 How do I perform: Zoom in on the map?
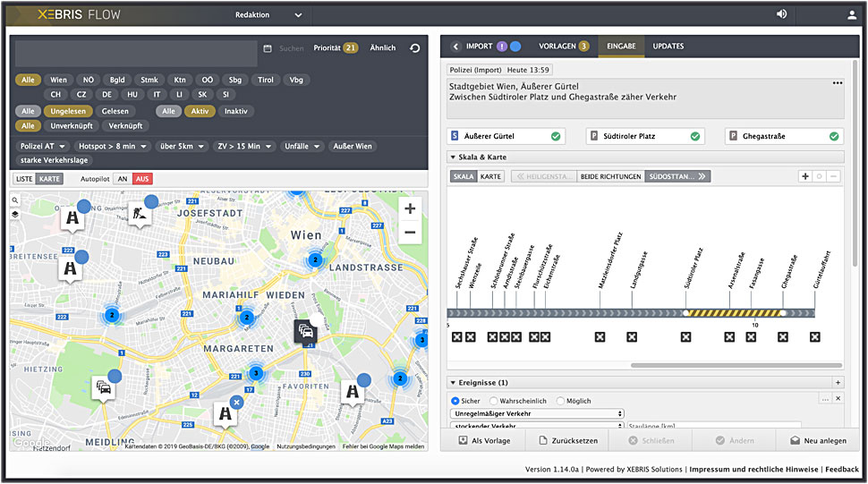tap(410, 209)
